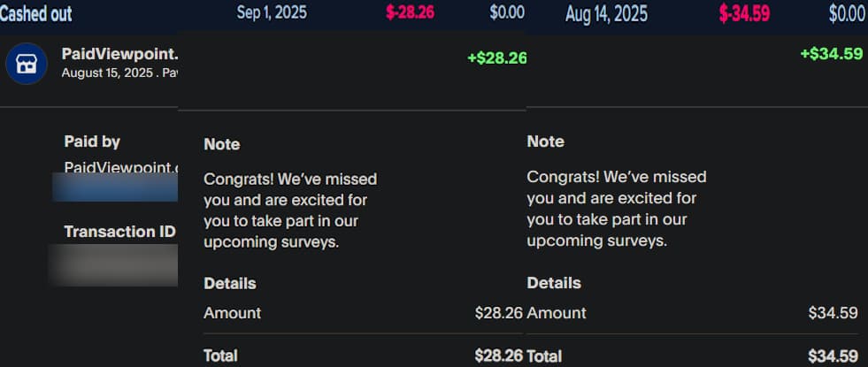868x367 pixels.
Task: Select the $28.26 Total value
Action: [x=498, y=356]
